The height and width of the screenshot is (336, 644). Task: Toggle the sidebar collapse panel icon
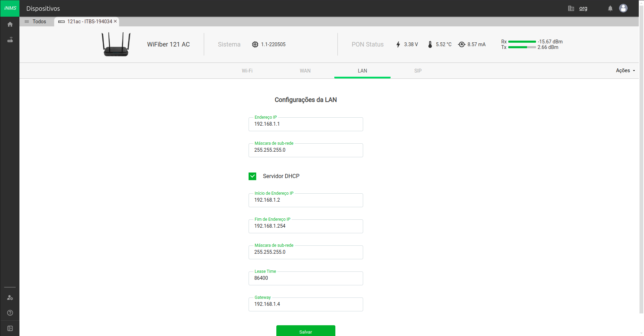pos(10,328)
